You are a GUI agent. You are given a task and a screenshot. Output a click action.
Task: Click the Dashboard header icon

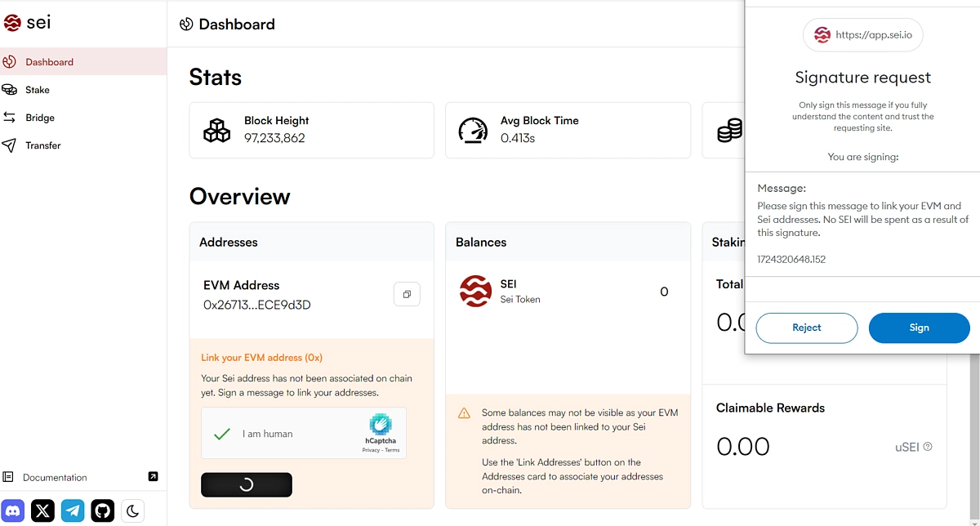(x=186, y=25)
